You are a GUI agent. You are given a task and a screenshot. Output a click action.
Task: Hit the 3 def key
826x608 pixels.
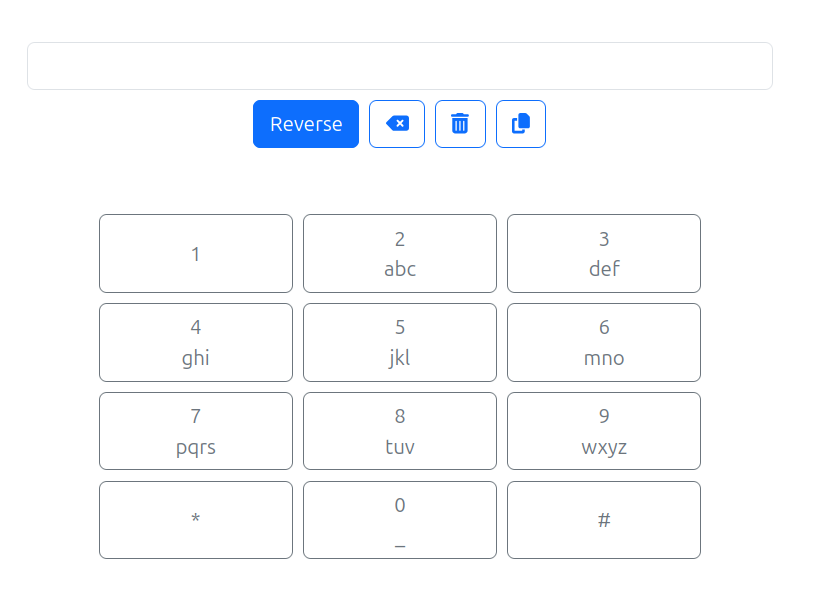pyautogui.click(x=604, y=254)
